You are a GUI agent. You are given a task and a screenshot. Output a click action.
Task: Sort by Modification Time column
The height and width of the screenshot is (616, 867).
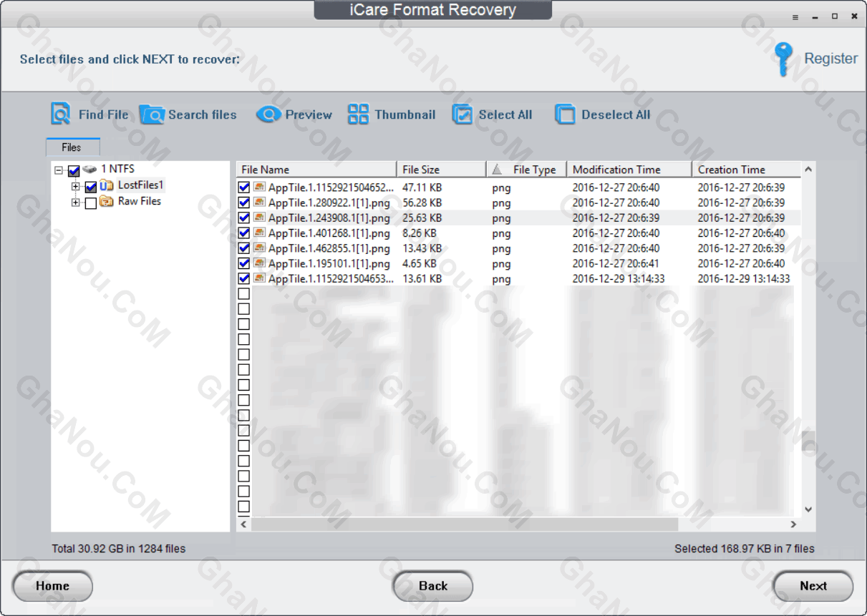629,170
